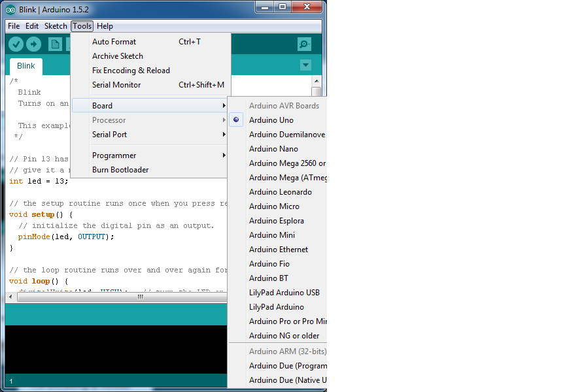The width and height of the screenshot is (565, 392).
Task: Choose Auto Format from Tools menu
Action: [150, 41]
